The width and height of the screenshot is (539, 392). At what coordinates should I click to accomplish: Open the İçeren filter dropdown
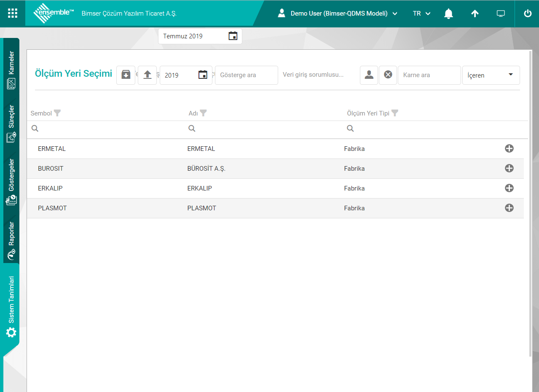click(491, 75)
